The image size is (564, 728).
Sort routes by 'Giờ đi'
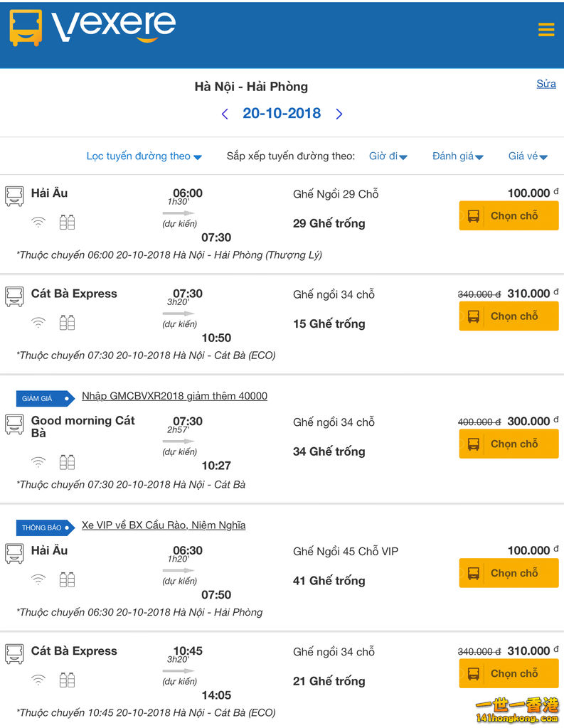388,156
